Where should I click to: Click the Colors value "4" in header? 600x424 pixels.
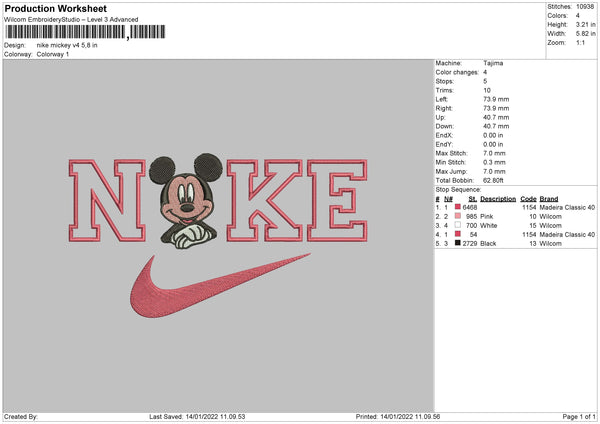click(x=578, y=16)
